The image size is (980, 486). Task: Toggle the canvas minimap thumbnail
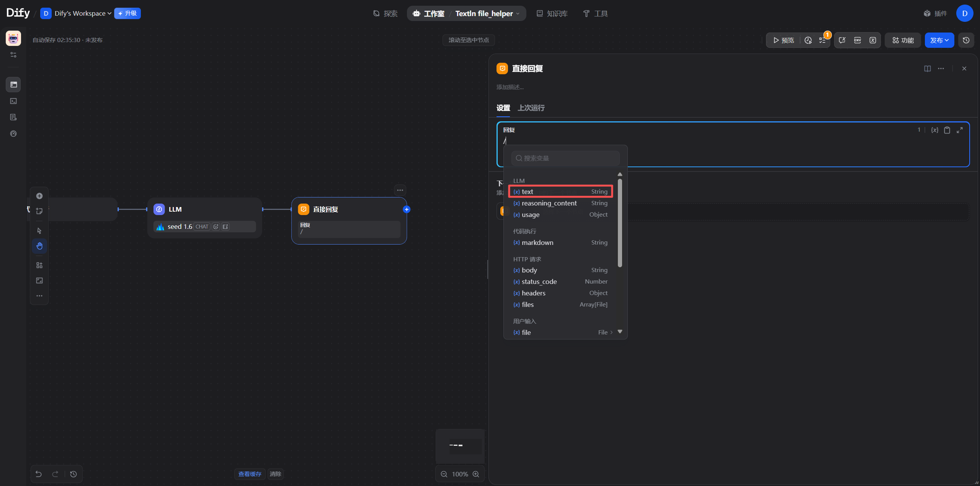460,446
